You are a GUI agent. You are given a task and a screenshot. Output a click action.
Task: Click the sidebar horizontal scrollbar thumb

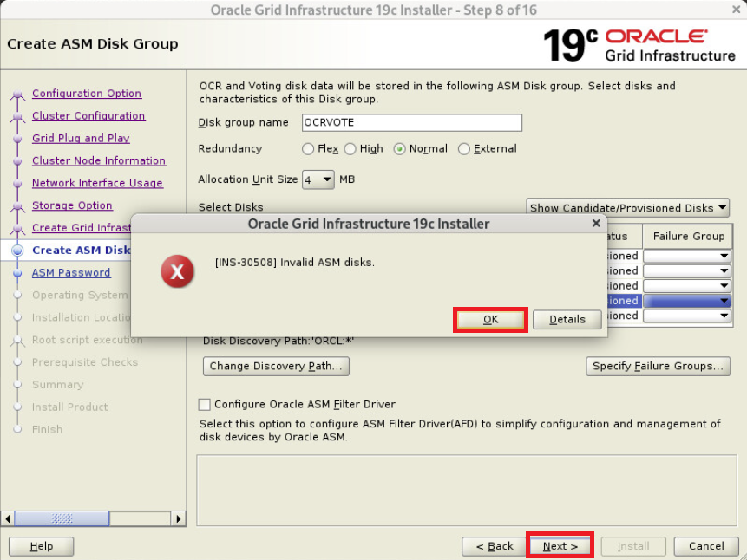click(62, 518)
